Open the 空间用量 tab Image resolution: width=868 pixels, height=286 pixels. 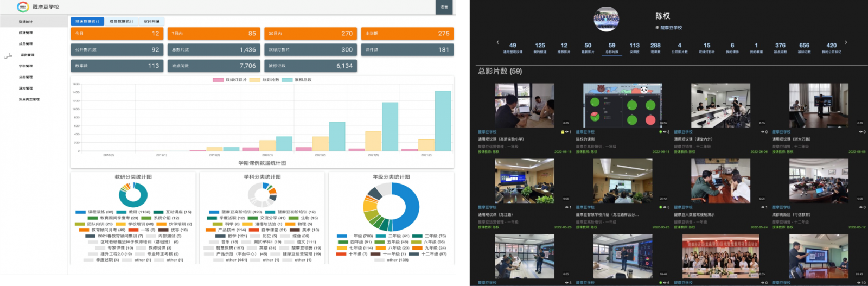pyautogui.click(x=151, y=21)
